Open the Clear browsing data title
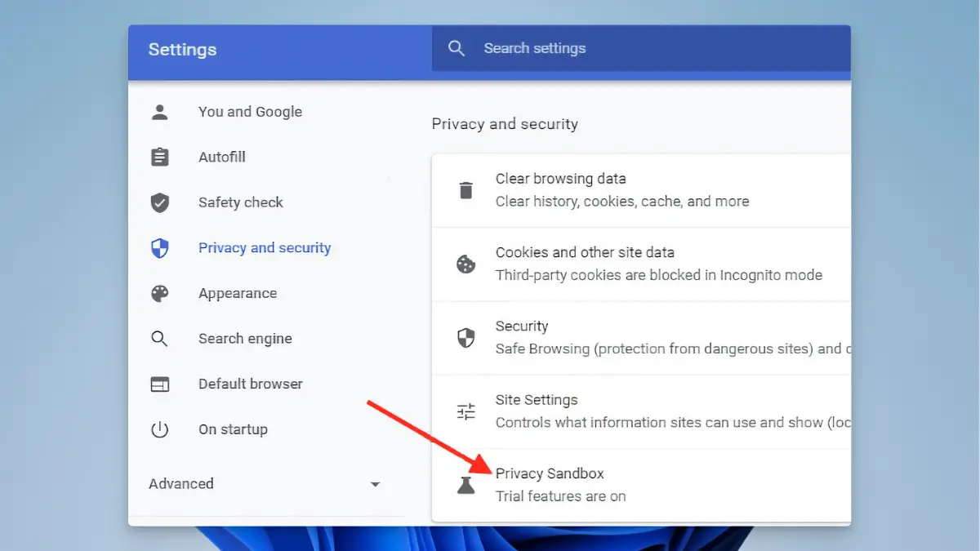This screenshot has width=980, height=551. click(560, 179)
